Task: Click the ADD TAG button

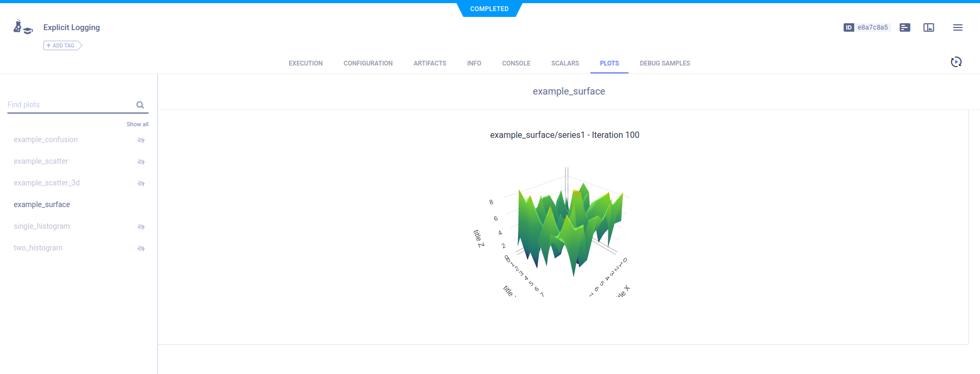Action: coord(62,45)
